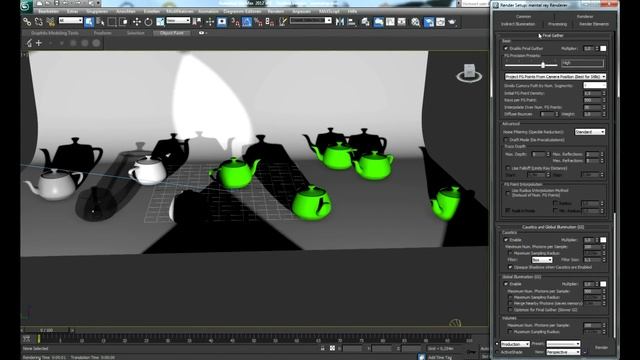Toggle the Global Illumination Enable checkbox
Image resolution: width=640 pixels, height=360 pixels.
point(506,284)
